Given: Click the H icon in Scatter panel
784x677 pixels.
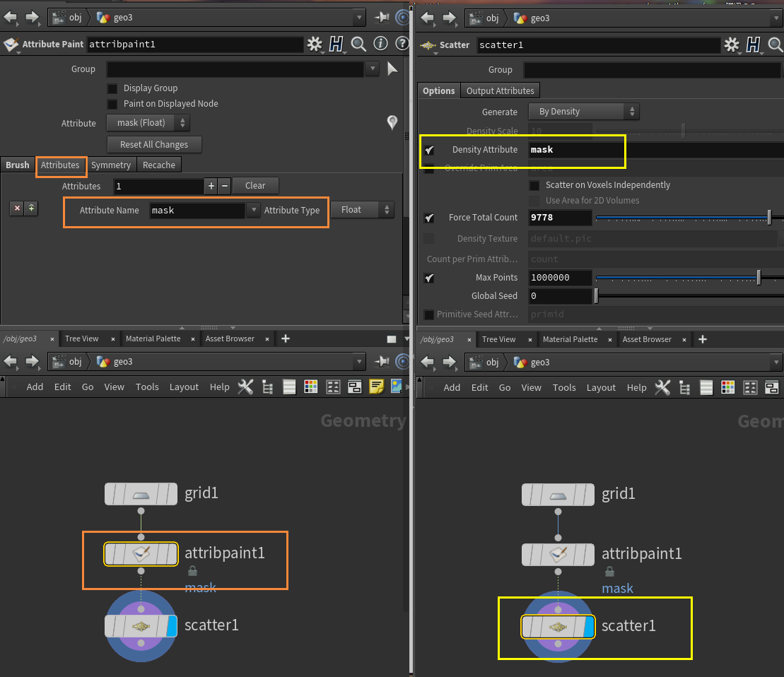Looking at the screenshot, I should (x=753, y=45).
